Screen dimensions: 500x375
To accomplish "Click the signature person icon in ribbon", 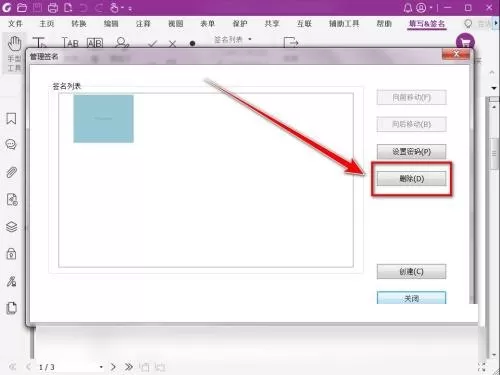I will (x=121, y=43).
